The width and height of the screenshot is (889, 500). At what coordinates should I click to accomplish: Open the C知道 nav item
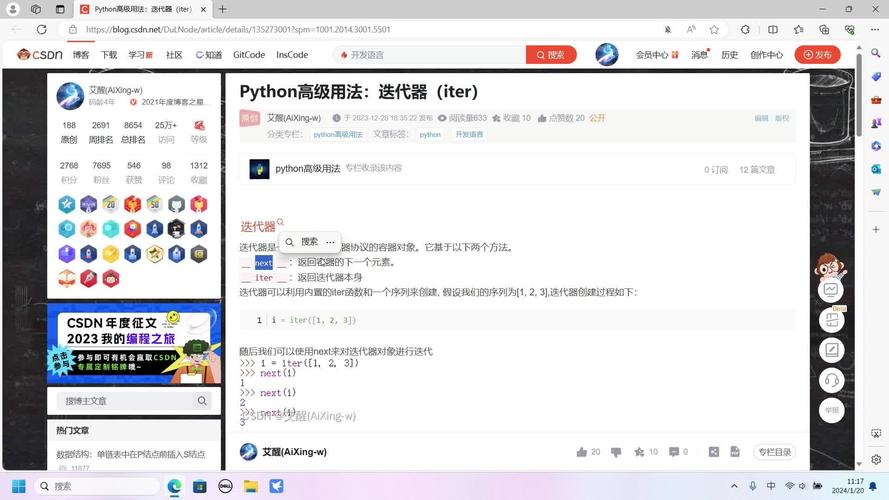click(x=209, y=54)
